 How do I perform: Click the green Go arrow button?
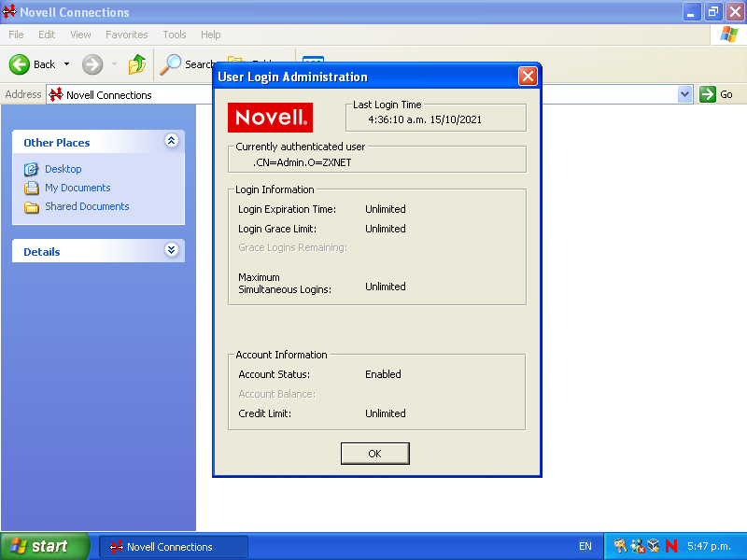click(x=708, y=94)
